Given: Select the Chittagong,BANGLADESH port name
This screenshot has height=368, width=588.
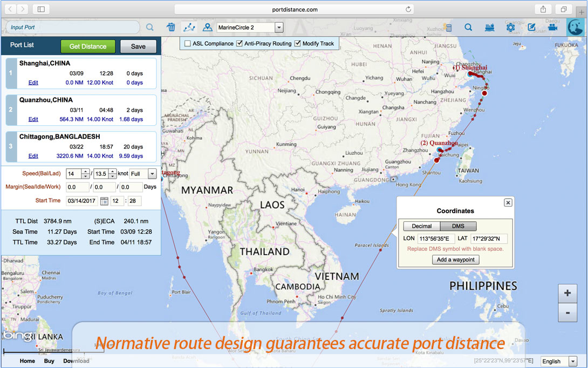Looking at the screenshot, I should click(60, 137).
